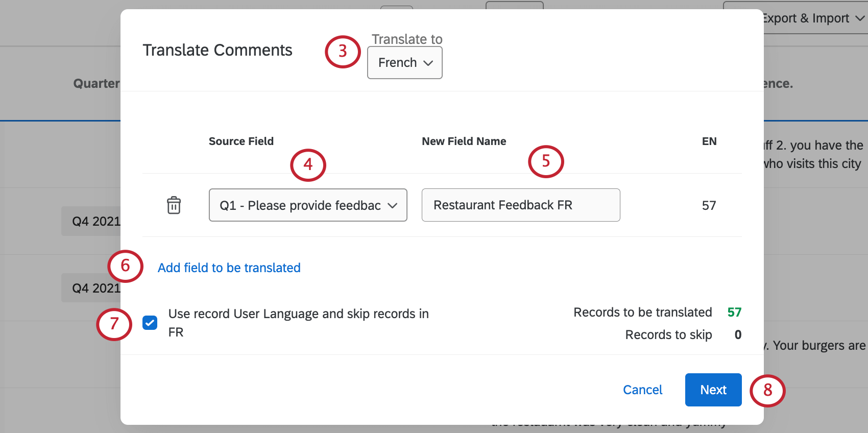Screen dimensions: 868x433
Task: Expand the Q1 Source Field dropdown
Action: click(x=308, y=205)
